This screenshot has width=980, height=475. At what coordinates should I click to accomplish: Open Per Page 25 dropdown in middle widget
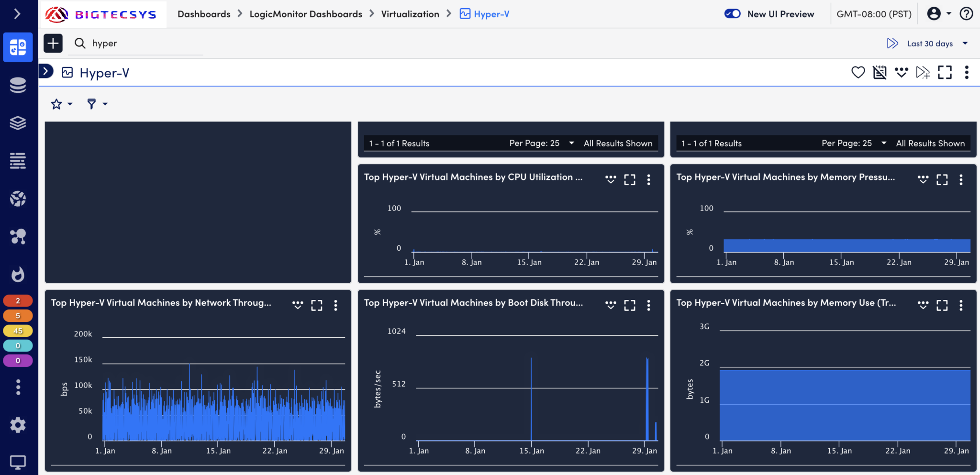[x=542, y=143]
